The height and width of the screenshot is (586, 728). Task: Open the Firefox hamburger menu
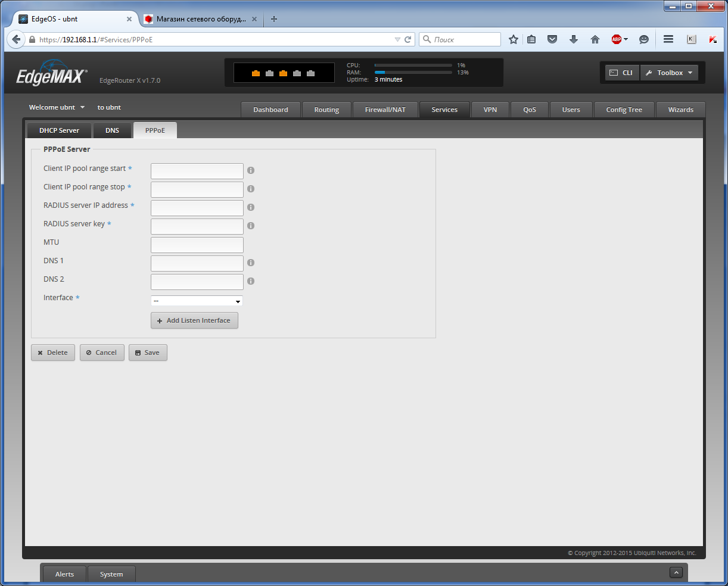tap(668, 39)
